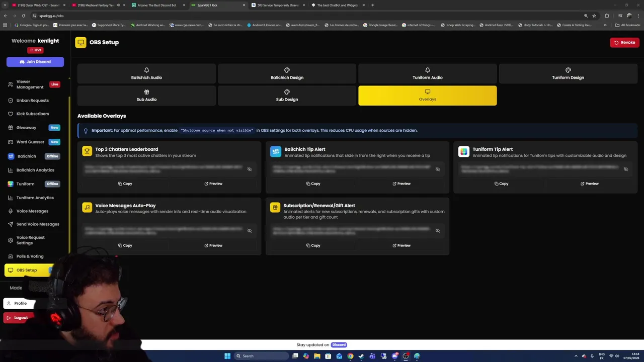Click the Kick Subscribers sidebar icon
The height and width of the screenshot is (362, 644).
10,114
